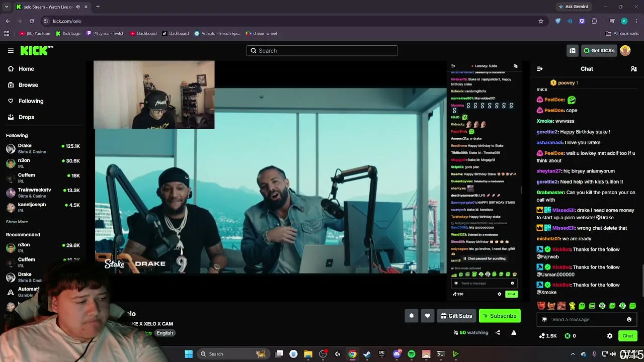Send the message with the Chat button
The width and height of the screenshot is (644, 362).
(628, 336)
